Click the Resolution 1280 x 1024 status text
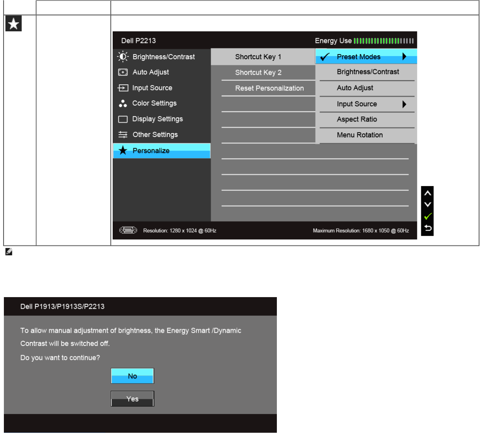This screenshot has height=448, width=503. tap(180, 231)
